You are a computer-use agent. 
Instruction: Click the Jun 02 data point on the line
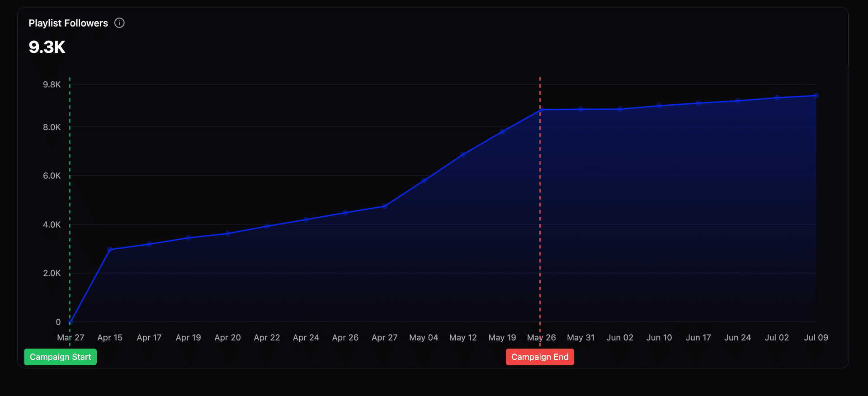620,109
